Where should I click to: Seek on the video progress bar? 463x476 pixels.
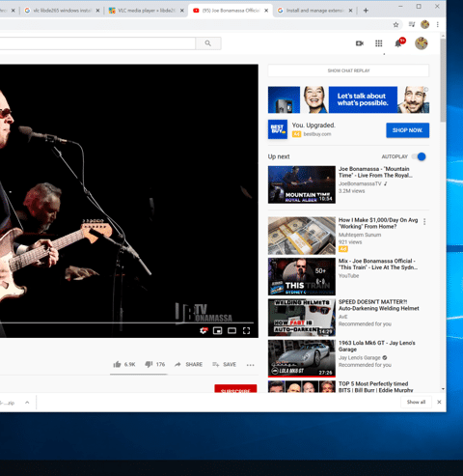(127, 322)
